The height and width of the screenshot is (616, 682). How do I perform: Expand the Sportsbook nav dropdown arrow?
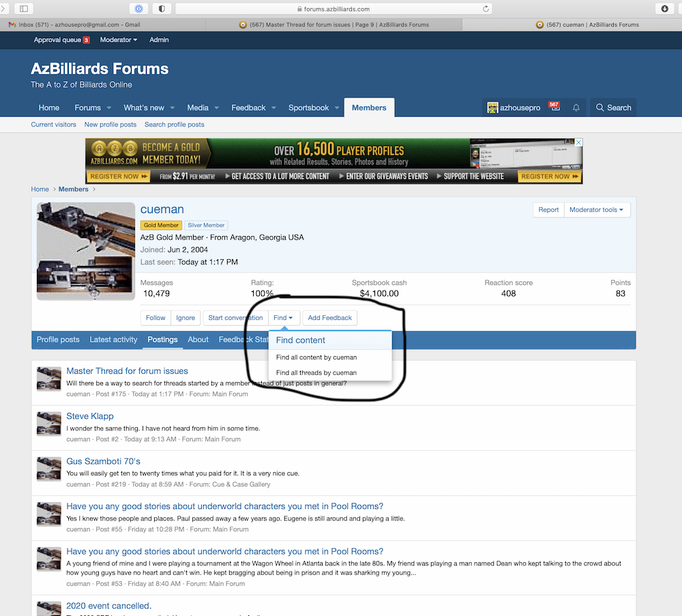coord(337,108)
